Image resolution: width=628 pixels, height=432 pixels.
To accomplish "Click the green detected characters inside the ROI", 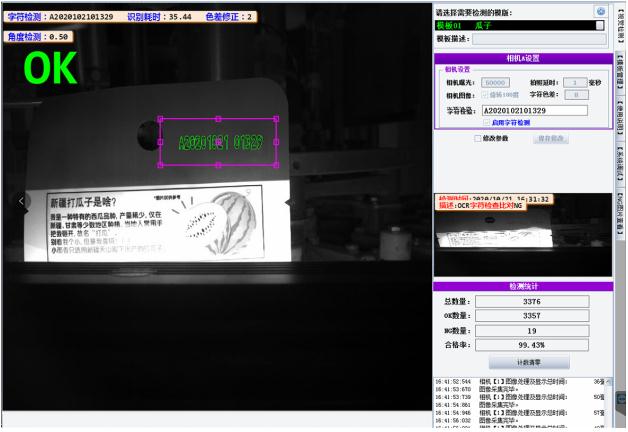I will (x=221, y=143).
